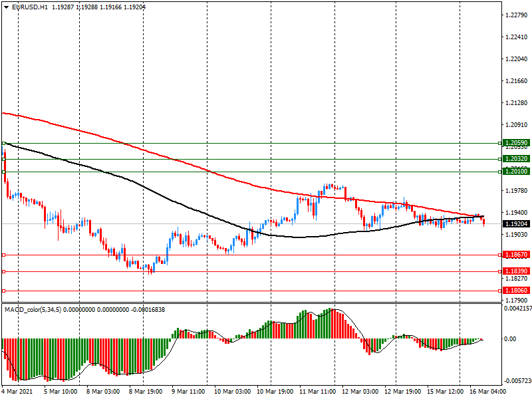Click the 1.19400 price axis label
The width and height of the screenshot is (532, 399).
pos(517,213)
